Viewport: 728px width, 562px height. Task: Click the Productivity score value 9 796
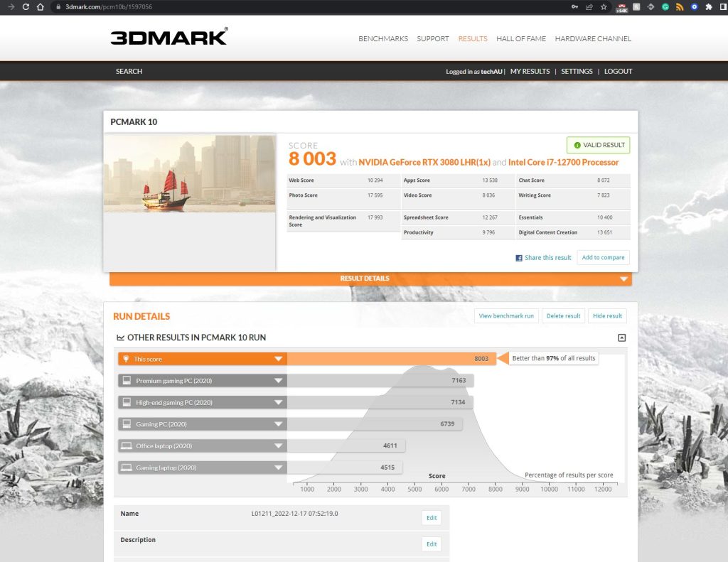click(488, 232)
